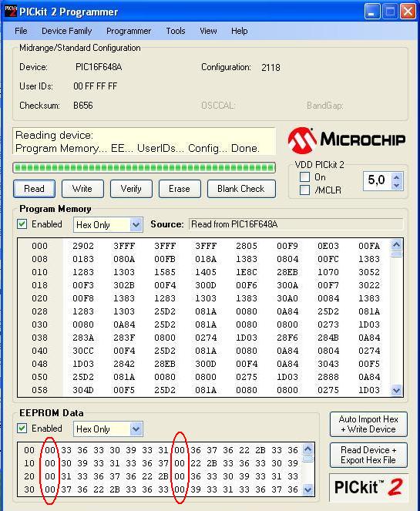Click Program Memory scrollbar down arrow
This screenshot has width=420, height=511.
(396, 390)
